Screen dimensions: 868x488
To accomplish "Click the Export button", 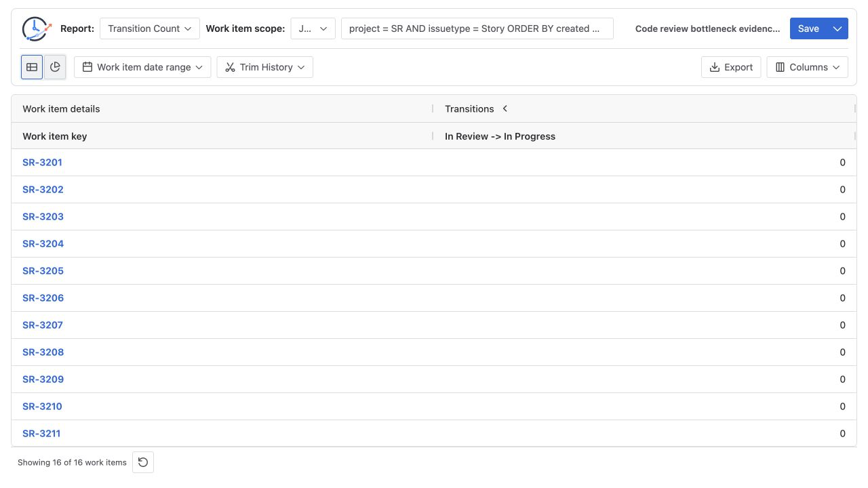I will (731, 67).
